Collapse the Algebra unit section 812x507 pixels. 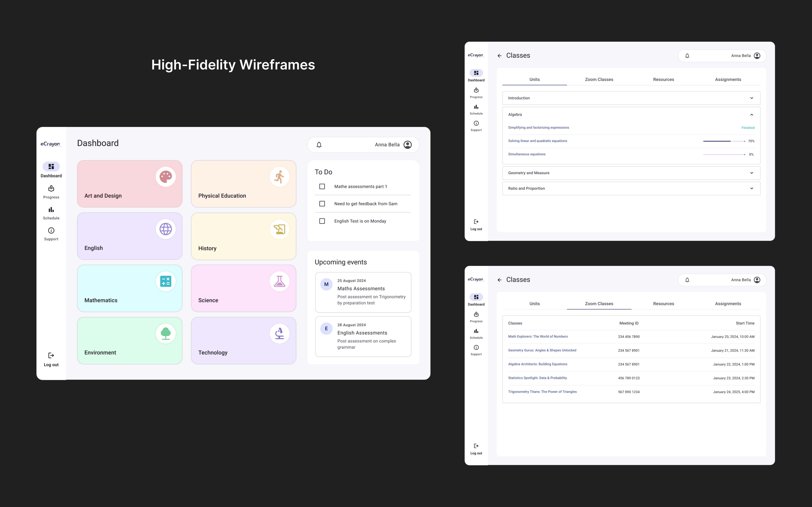pos(751,115)
